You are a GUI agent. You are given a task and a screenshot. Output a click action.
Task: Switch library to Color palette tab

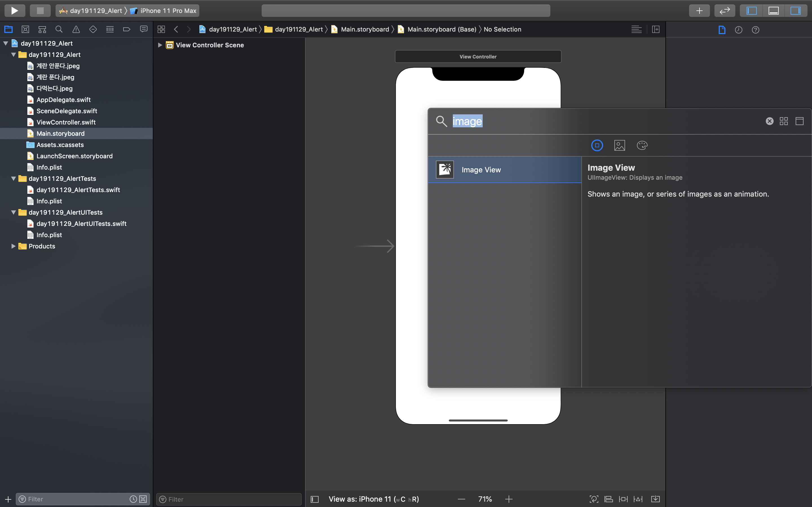tap(642, 145)
